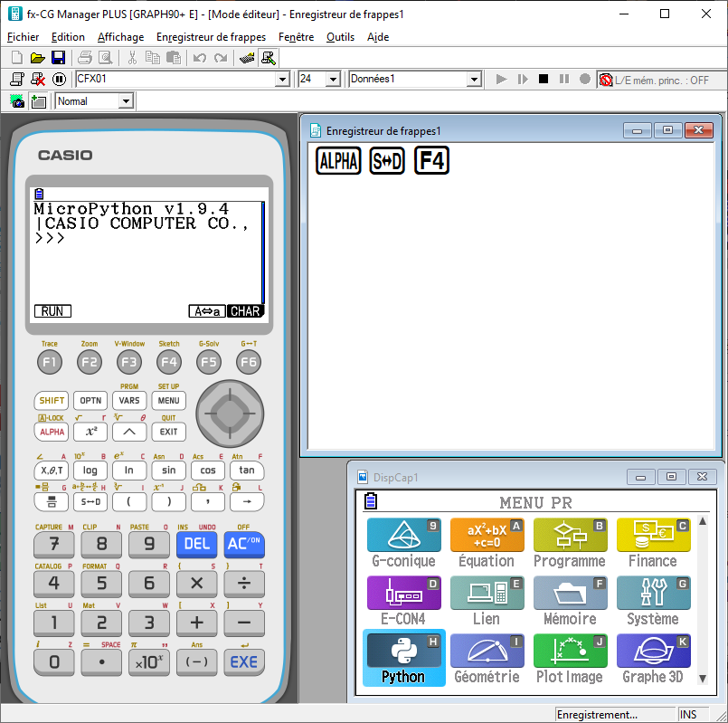This screenshot has width=728, height=723.
Task: Click the keyboard shortcut toolbar icon
Action: tap(247, 58)
